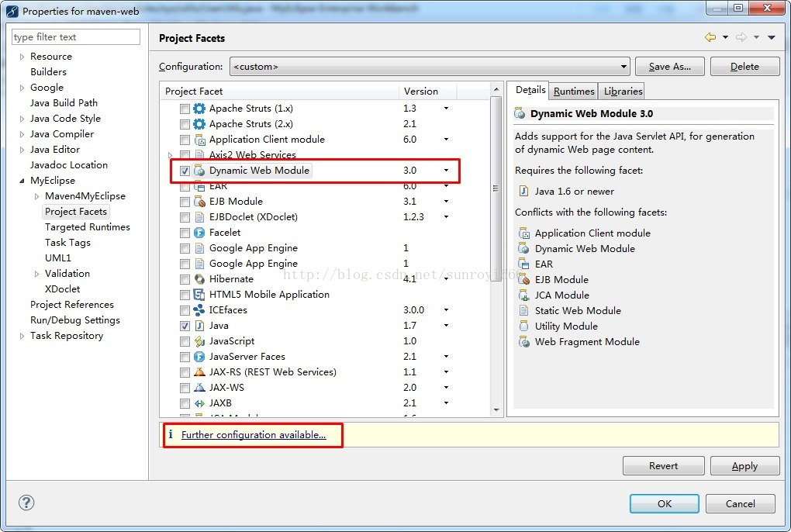
Task: Click the facet list scroll up arrow
Action: (x=496, y=89)
